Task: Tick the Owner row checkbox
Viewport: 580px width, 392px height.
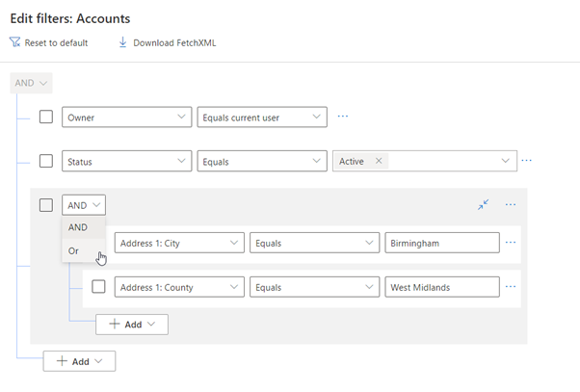Action: (x=46, y=118)
